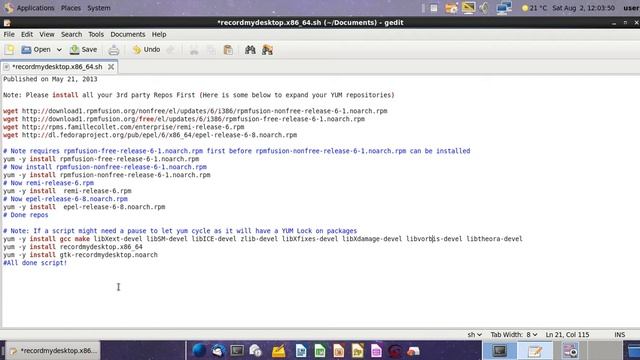
Task: Launch the yellow Draw icon in dock
Action: pos(357,350)
